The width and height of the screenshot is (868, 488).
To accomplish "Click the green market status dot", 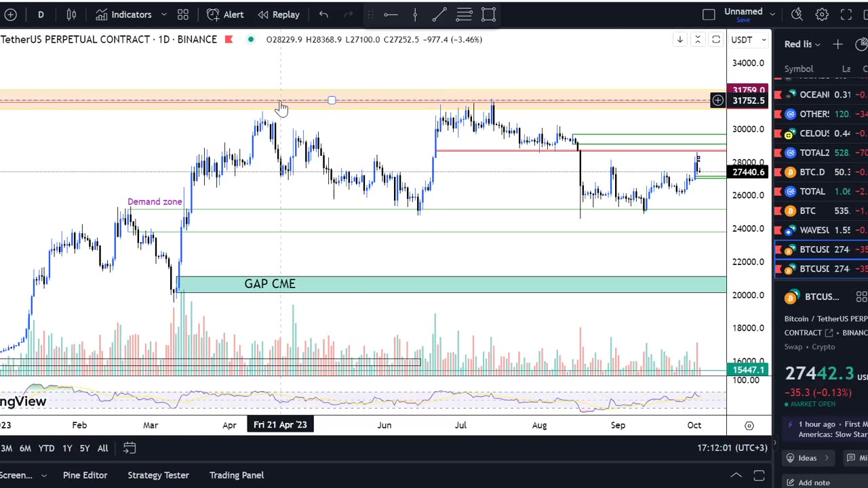I will tap(251, 39).
